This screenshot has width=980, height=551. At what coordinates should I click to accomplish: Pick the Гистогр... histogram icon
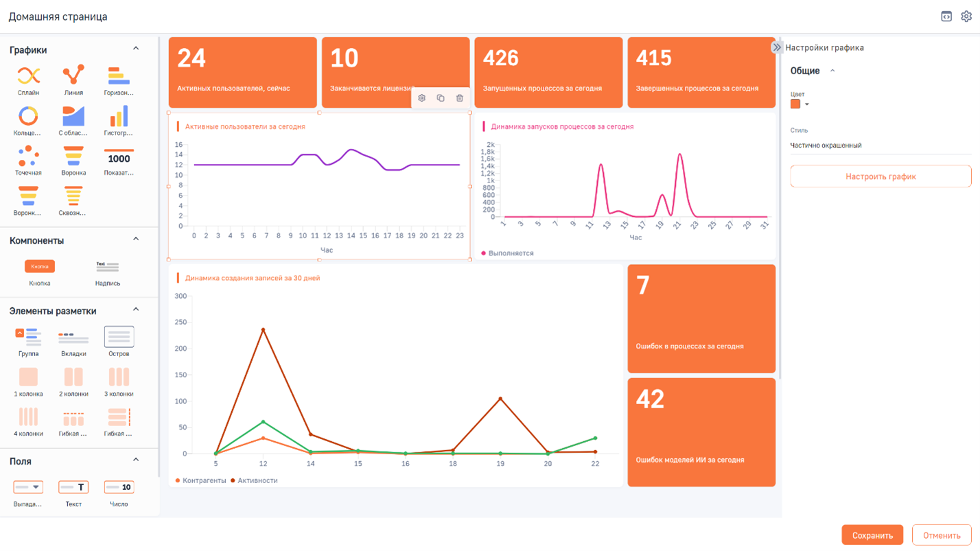point(119,121)
